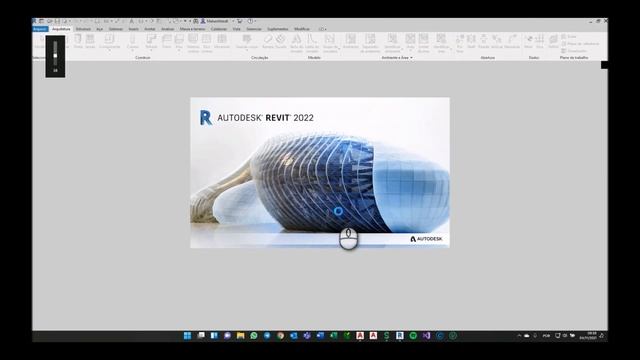
Task: Select the Eixo grid tool in Dados
Action: pos(539,41)
